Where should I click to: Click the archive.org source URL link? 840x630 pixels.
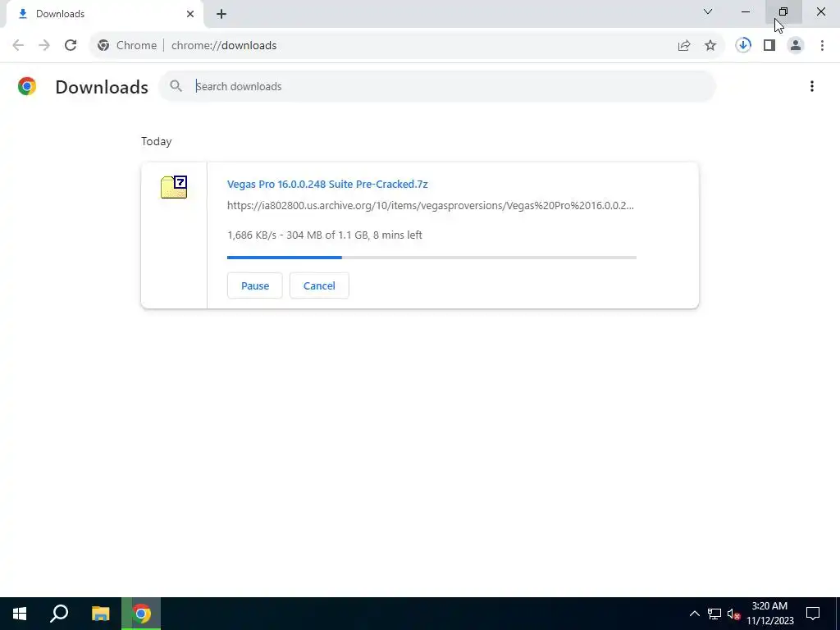tap(430, 206)
